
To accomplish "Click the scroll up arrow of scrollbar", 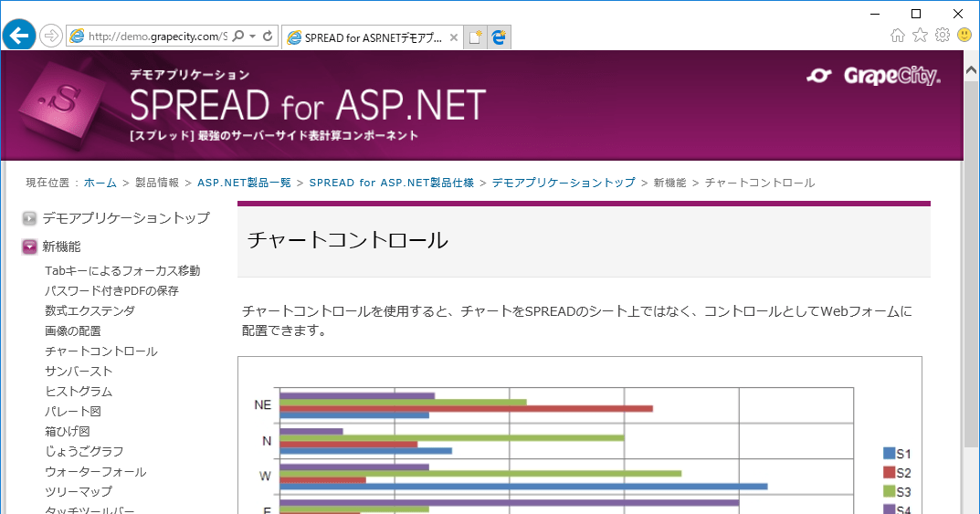I will click(971, 70).
